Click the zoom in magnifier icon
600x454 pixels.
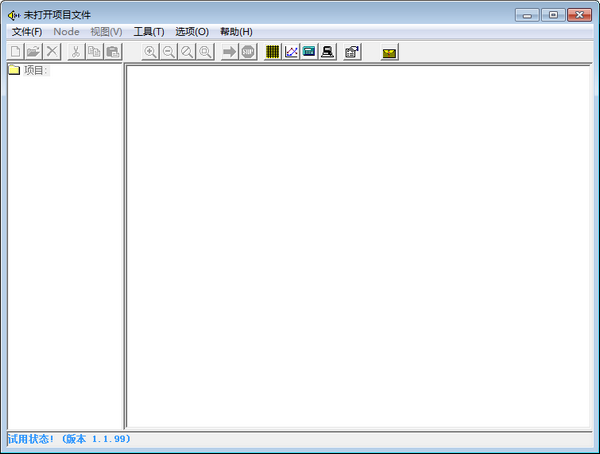151,52
